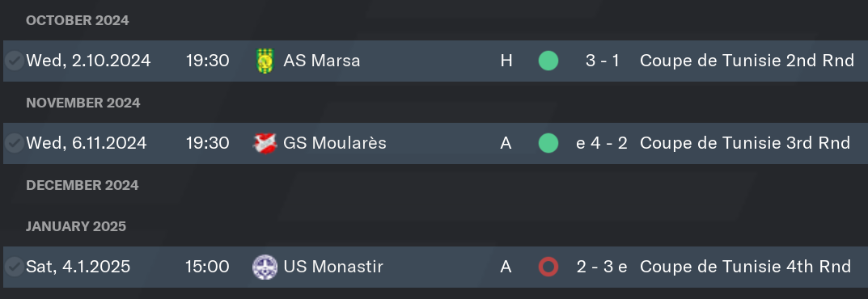Viewport: 868px width, 299px height.
Task: Open Coupe de Tunisie 2nd Rnd competition
Action: [x=747, y=61]
